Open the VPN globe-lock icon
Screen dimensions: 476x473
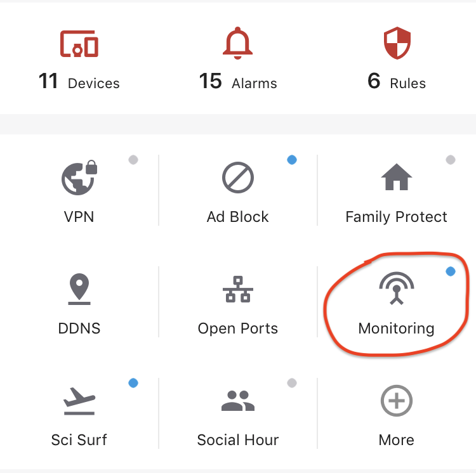pos(79,178)
